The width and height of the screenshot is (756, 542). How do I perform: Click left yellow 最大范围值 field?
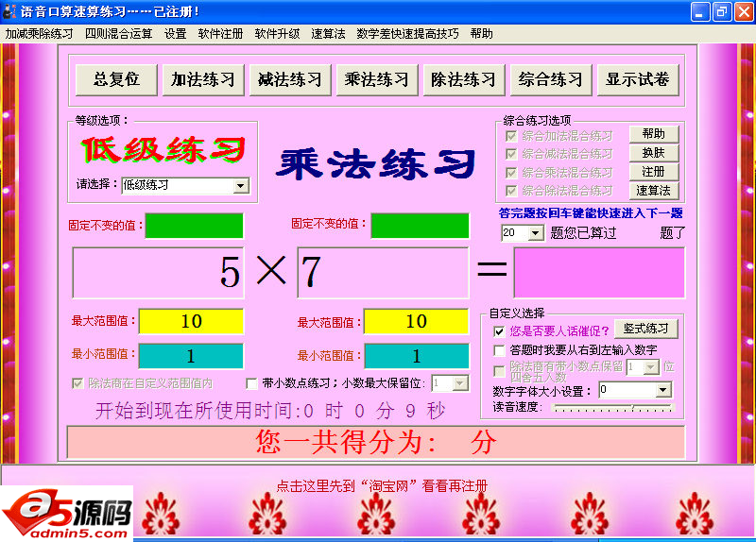(192, 321)
